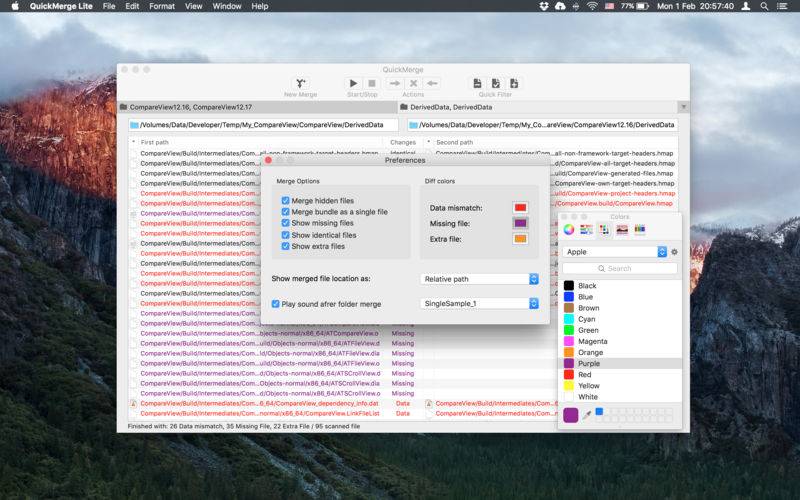Pick the eyedropper tool in Colors panel
This screenshot has width=800, height=500.
587,415
